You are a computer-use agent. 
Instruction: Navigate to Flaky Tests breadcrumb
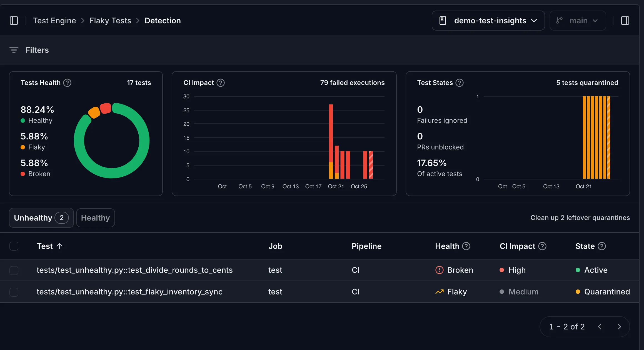pyautogui.click(x=110, y=21)
